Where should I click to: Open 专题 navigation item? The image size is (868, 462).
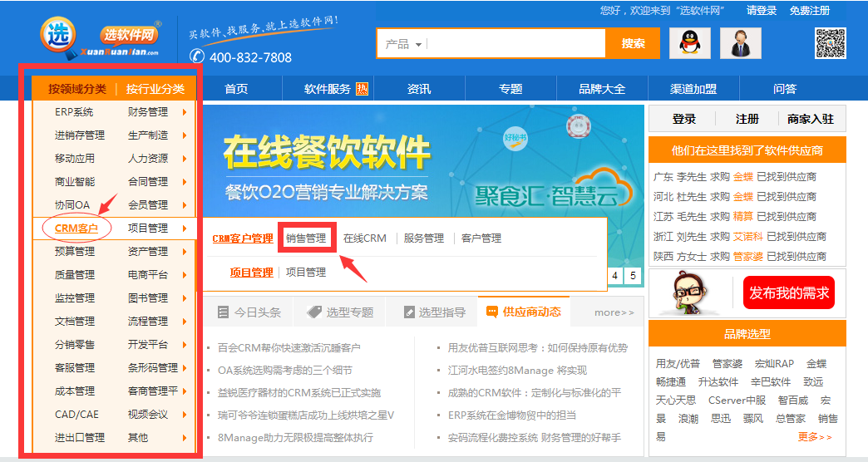(x=510, y=89)
